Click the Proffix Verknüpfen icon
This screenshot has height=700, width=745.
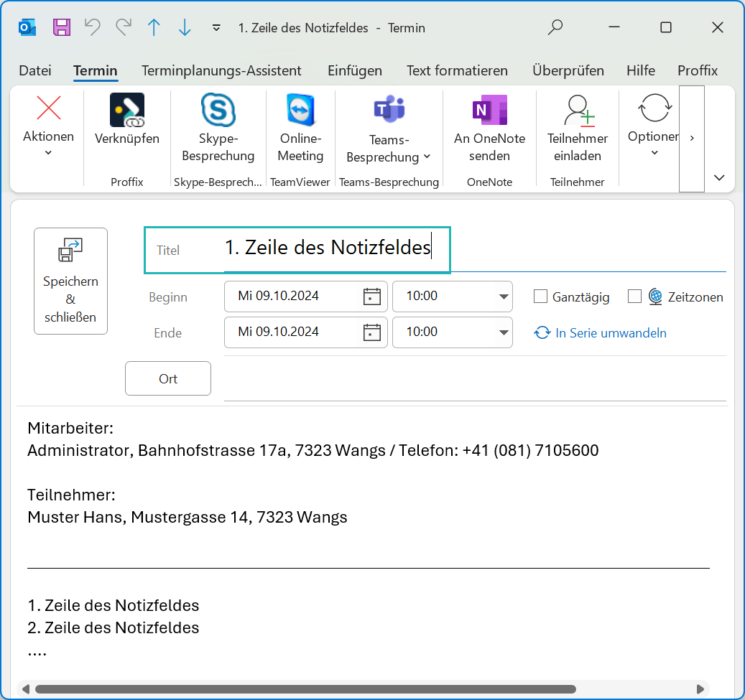tap(127, 110)
